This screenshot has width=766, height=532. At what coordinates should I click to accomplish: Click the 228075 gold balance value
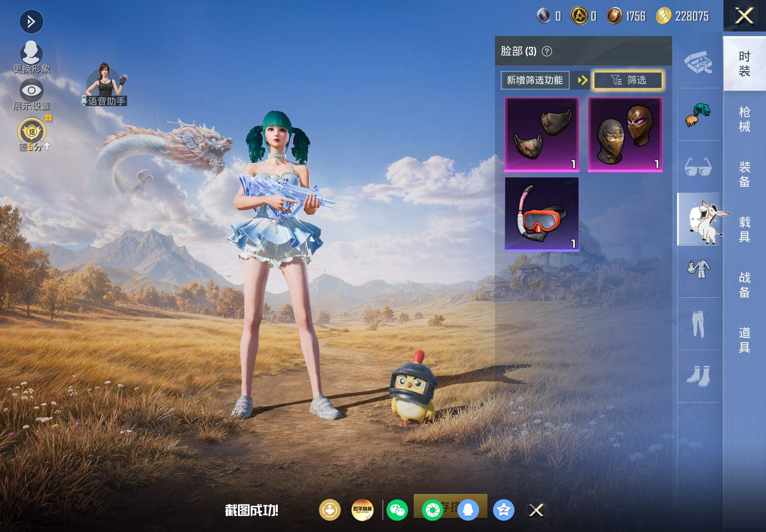[692, 16]
